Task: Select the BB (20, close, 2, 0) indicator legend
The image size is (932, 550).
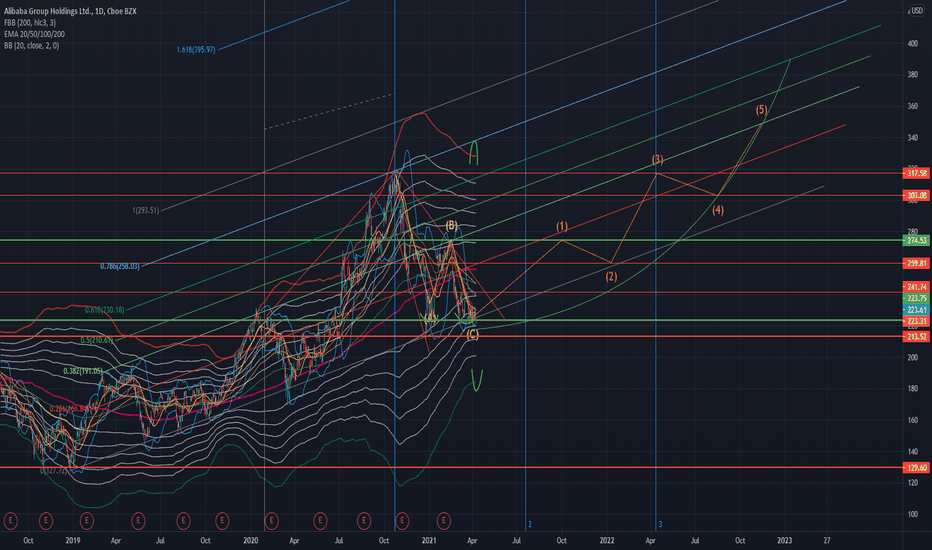Action: click(32, 45)
